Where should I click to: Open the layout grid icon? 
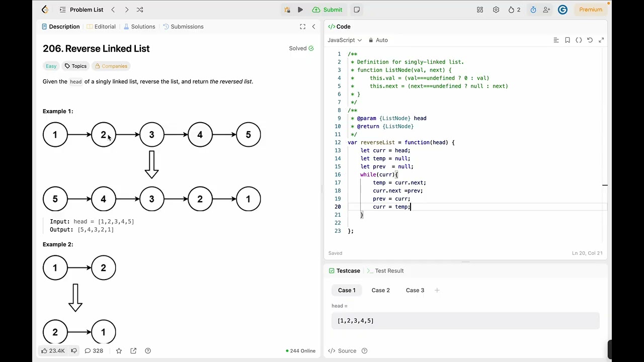pos(480,10)
